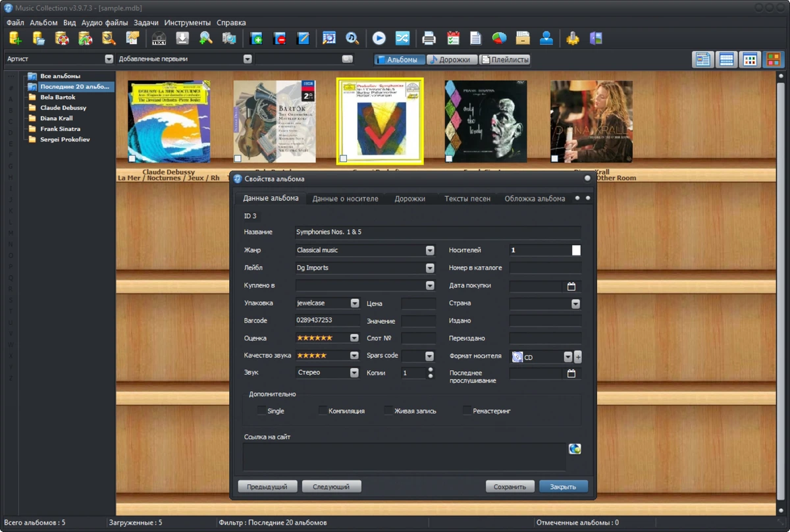Image resolution: width=790 pixels, height=532 pixels.
Task: Switch to Тексты песен tab
Action: (x=467, y=198)
